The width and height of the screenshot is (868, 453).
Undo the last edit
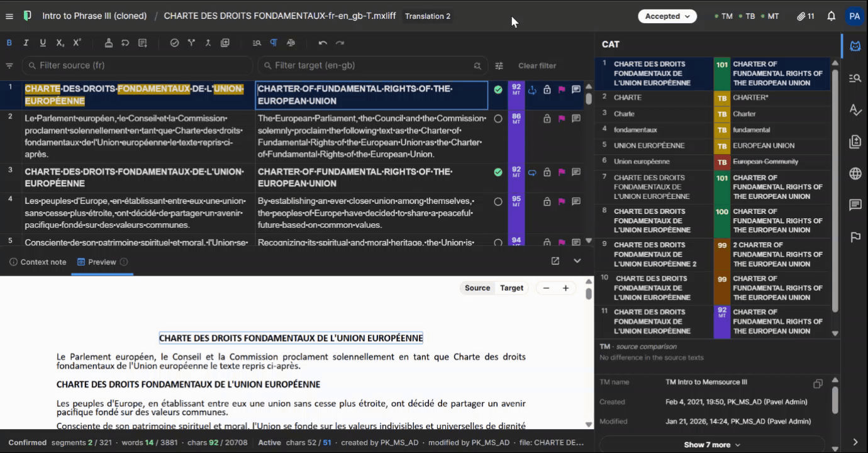(x=323, y=43)
